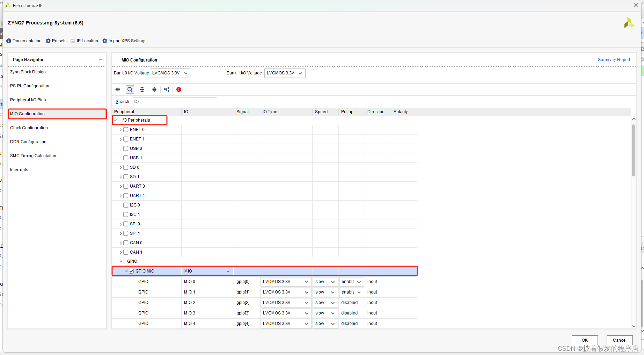Collapse the Page Navigator minimize icon
This screenshot has width=644, height=355.
[x=101, y=59]
